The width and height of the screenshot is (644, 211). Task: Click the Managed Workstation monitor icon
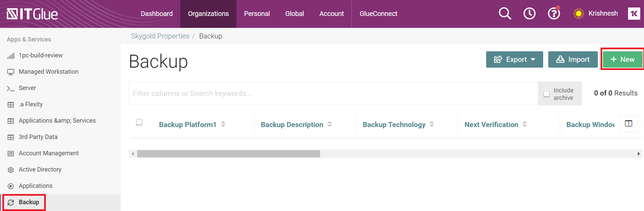click(x=11, y=72)
